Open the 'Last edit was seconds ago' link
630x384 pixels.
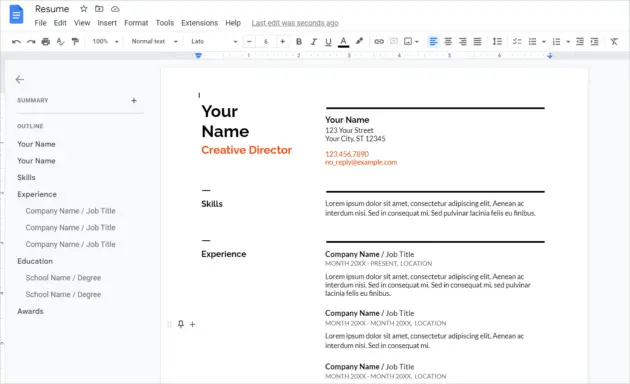(295, 23)
